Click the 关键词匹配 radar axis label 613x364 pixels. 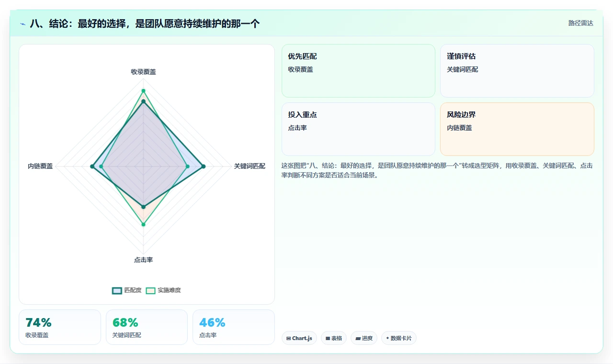250,166
